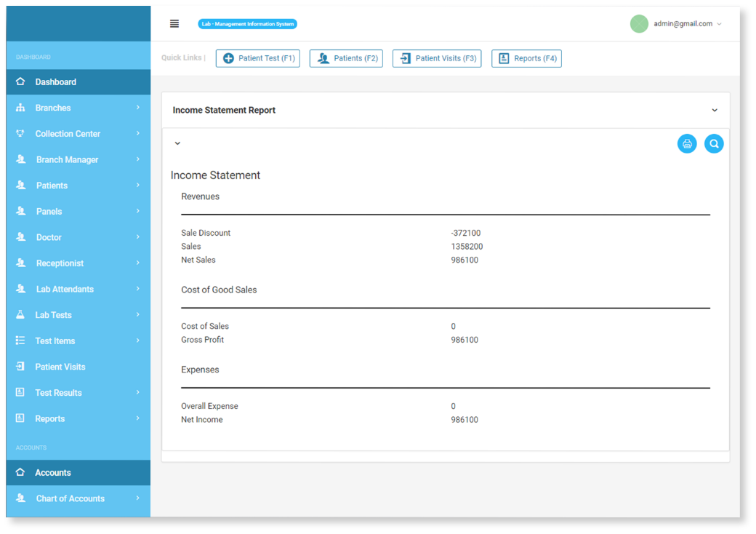Click the Test Items list icon

(20, 340)
